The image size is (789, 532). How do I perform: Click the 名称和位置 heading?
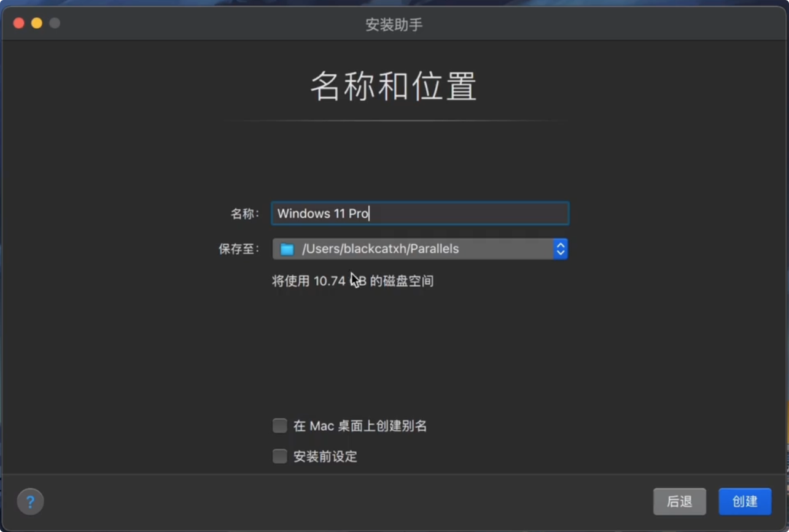point(394,87)
